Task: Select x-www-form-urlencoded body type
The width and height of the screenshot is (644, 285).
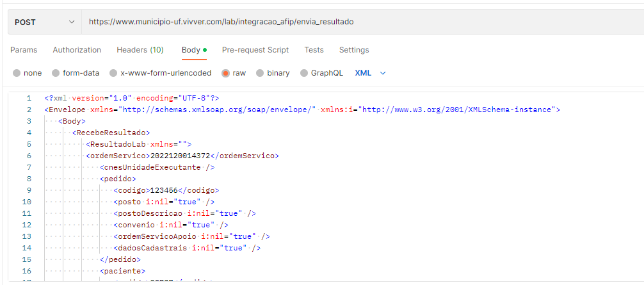Action: [x=113, y=73]
